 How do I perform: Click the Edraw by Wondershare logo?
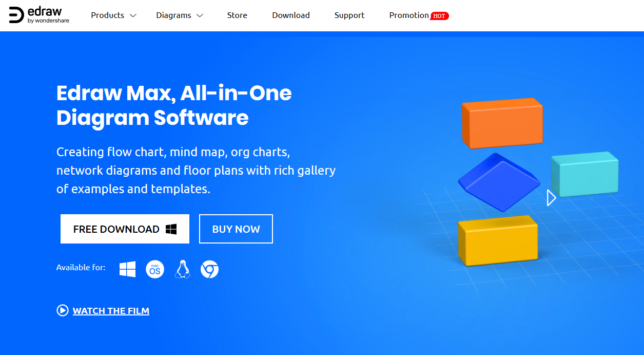tap(39, 15)
